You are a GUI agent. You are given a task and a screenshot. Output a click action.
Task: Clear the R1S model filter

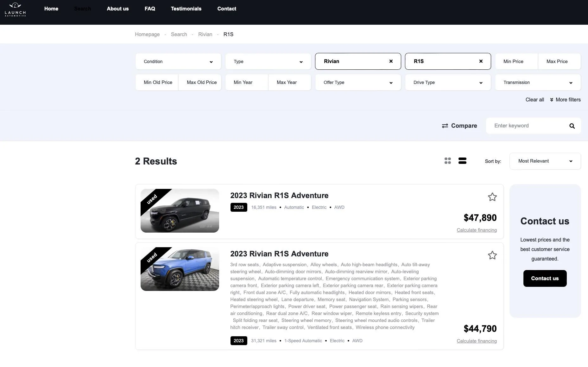tap(481, 61)
